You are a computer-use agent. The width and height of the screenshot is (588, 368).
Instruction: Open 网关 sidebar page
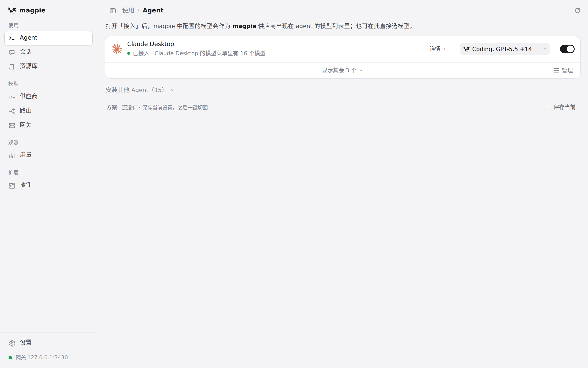tap(48, 125)
